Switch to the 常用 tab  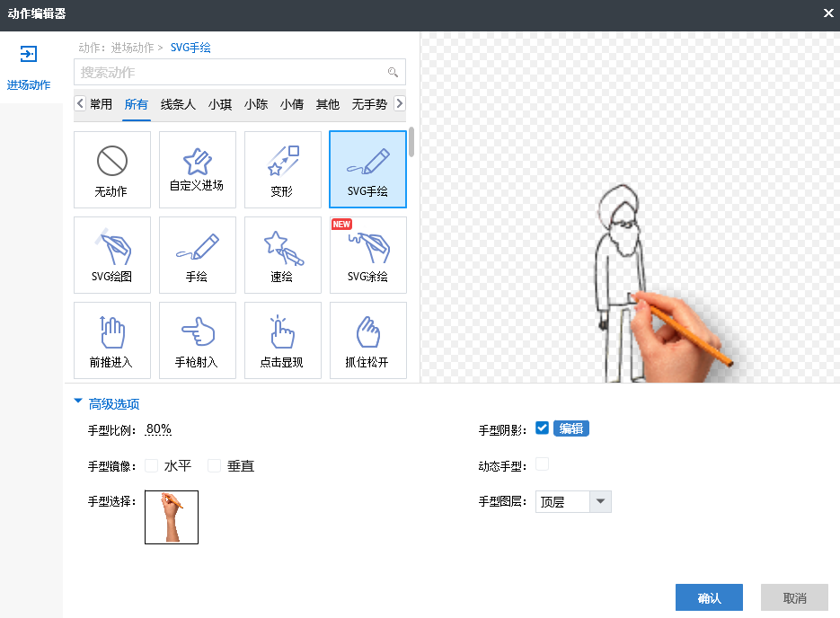point(102,104)
